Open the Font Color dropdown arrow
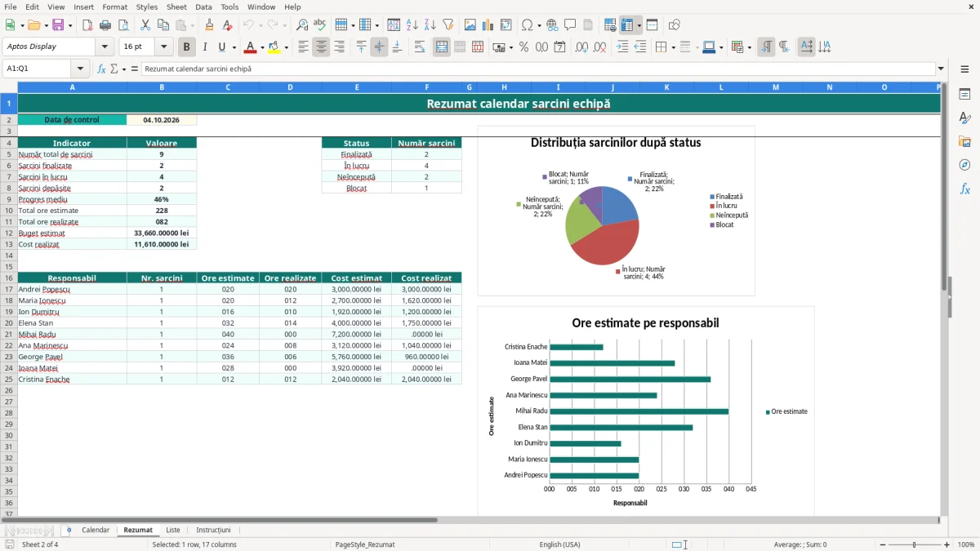The image size is (980, 551). click(262, 47)
